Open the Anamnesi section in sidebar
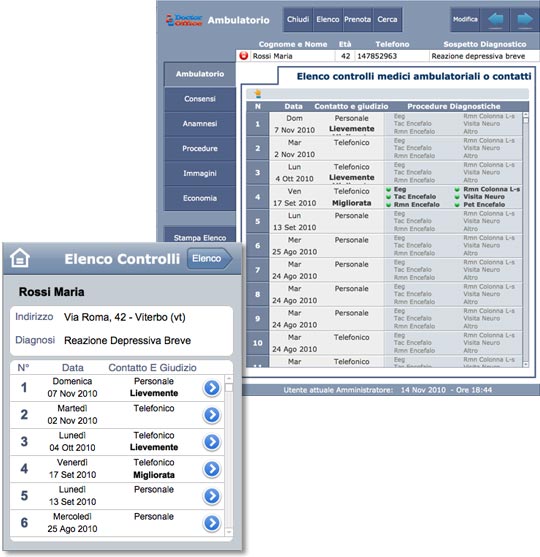540x557 pixels. pyautogui.click(x=200, y=124)
